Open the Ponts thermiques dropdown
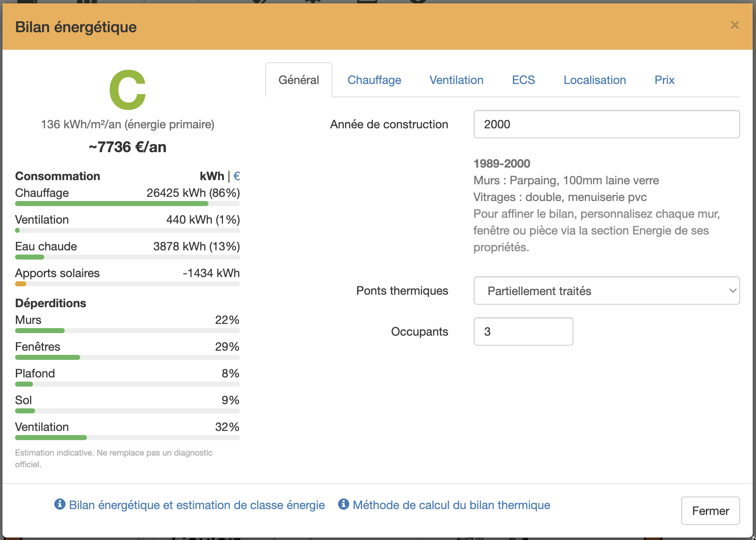Viewport: 756px width, 540px height. coord(606,290)
